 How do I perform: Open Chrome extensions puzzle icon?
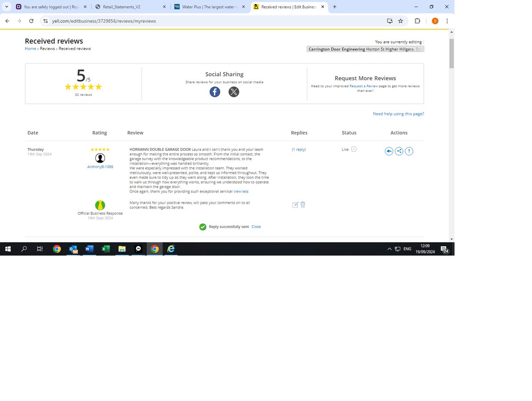(417, 21)
